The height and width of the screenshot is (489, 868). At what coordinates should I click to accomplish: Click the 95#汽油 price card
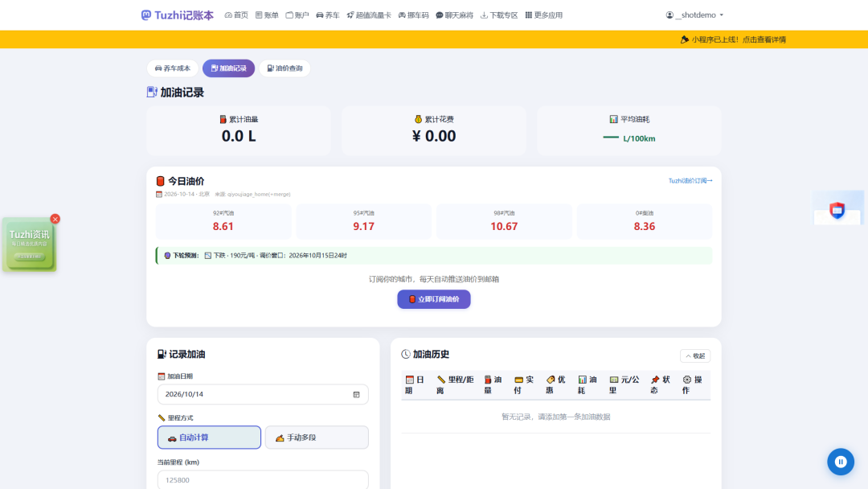364,221
